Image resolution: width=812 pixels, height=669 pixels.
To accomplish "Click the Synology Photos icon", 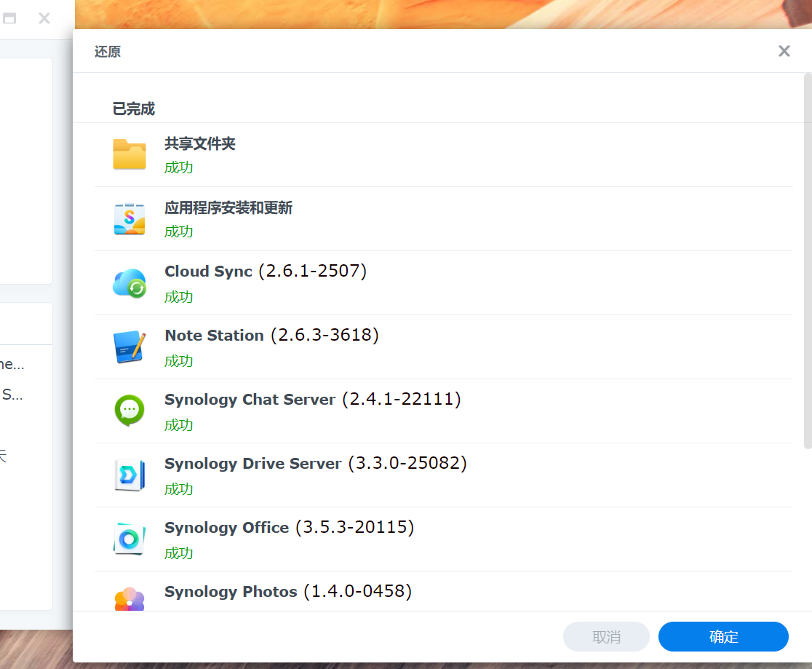I will coord(130,599).
